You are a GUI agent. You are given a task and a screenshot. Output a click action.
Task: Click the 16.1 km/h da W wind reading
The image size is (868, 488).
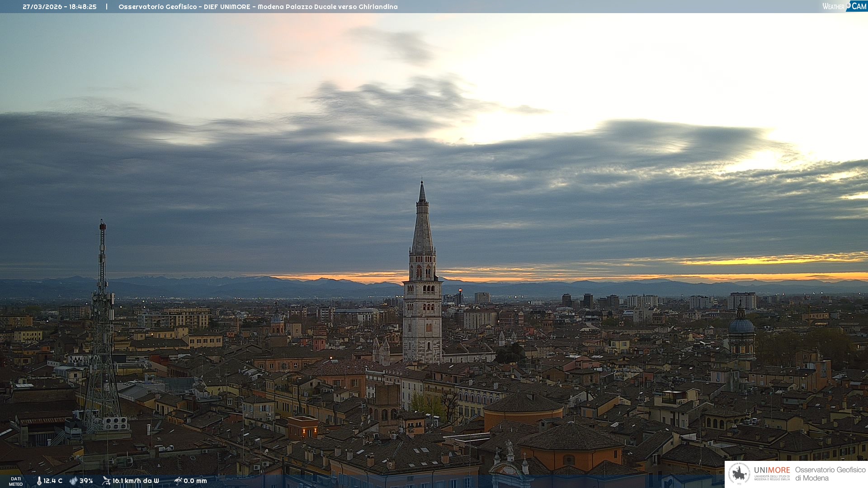click(x=136, y=481)
